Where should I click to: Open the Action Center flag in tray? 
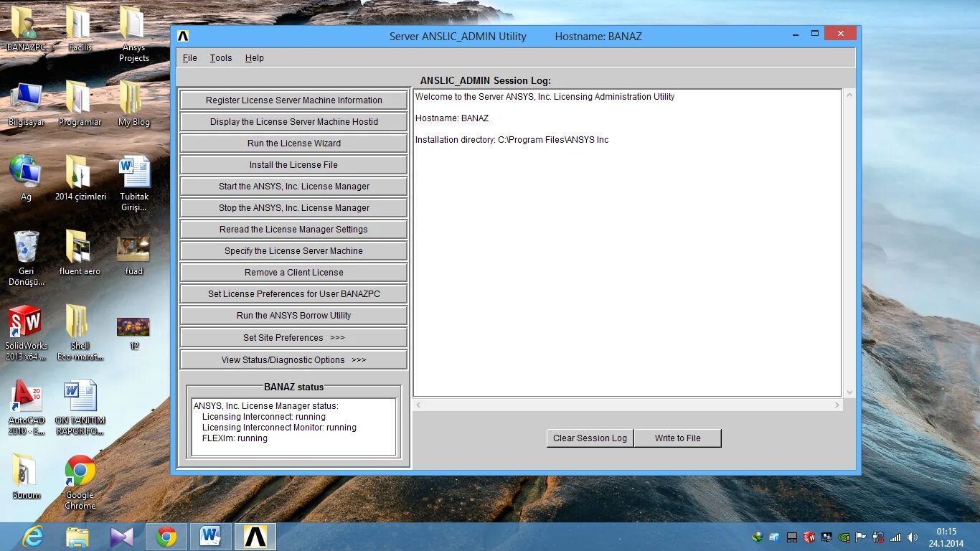coord(860,537)
